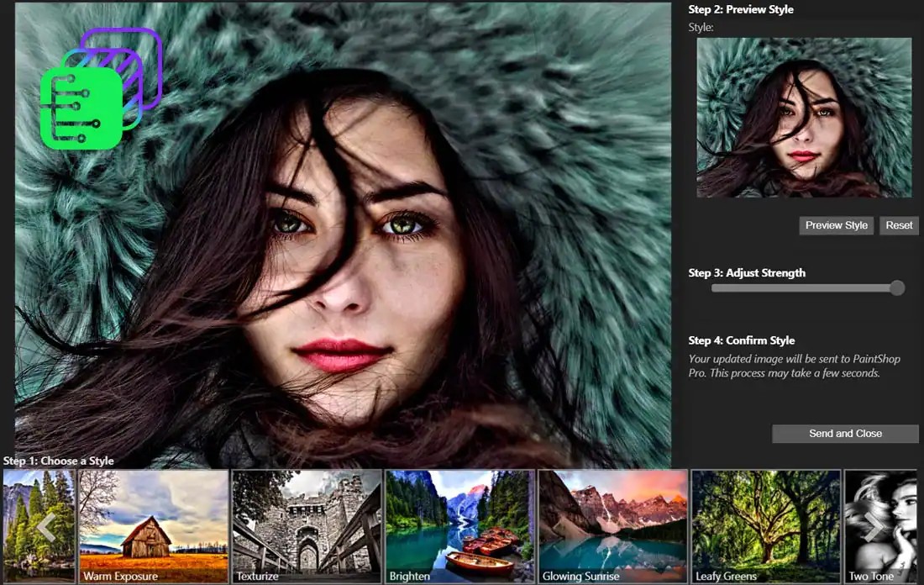Viewport: 924px width, 585px height.
Task: Apply the Brighten style thumbnail
Action: tap(459, 526)
